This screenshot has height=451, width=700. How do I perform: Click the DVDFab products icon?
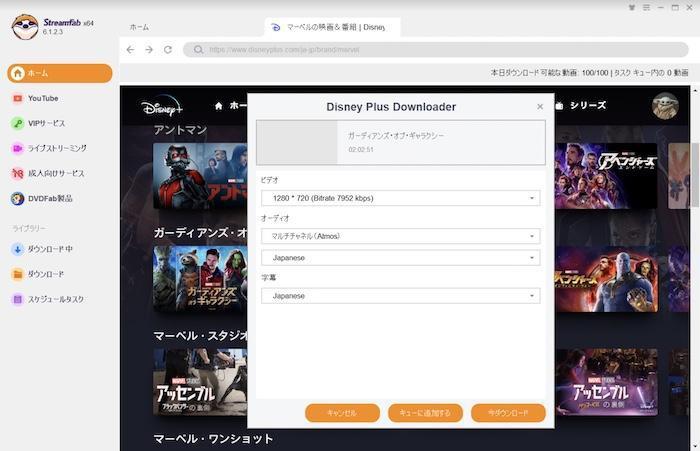pyautogui.click(x=17, y=198)
